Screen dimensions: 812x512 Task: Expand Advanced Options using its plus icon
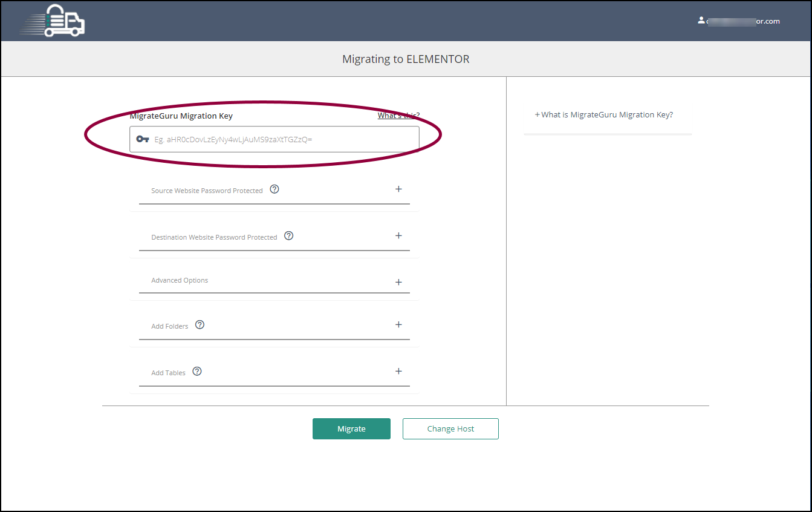398,283
